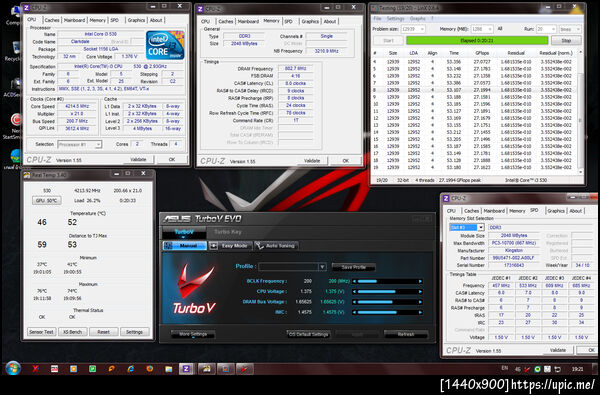This screenshot has width=600, height=395.
Task: Decrease BCLK Frequency with left arrow
Action: coord(354,281)
